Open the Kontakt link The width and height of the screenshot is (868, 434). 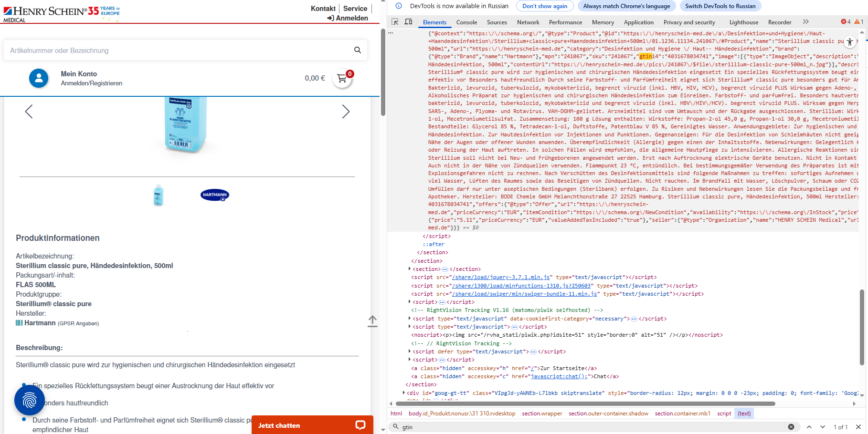(323, 9)
